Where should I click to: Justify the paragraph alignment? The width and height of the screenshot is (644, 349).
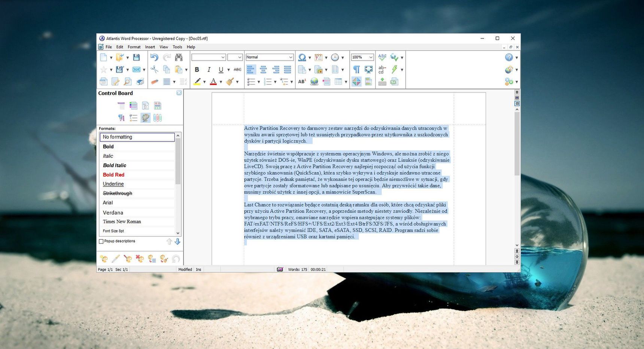(288, 69)
